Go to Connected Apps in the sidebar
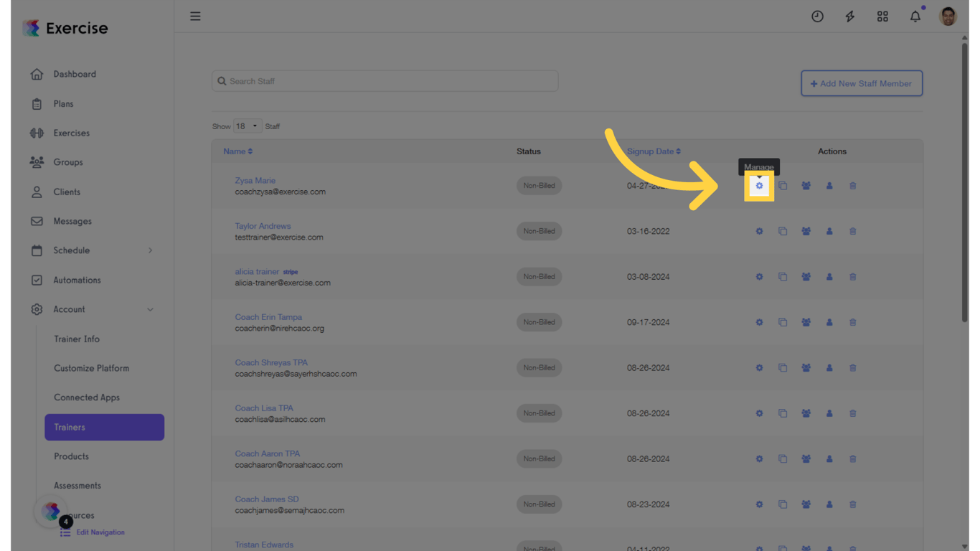980x551 pixels. click(86, 397)
